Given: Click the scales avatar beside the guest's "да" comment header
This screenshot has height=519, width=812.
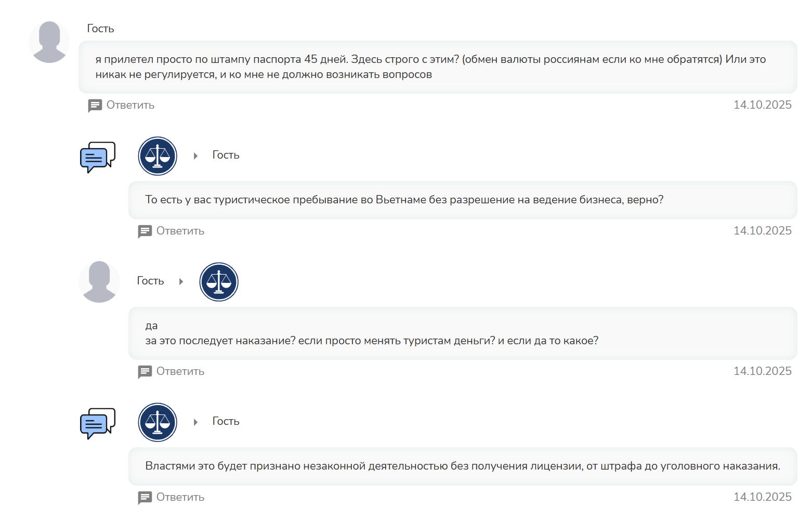Looking at the screenshot, I should pyautogui.click(x=219, y=282).
